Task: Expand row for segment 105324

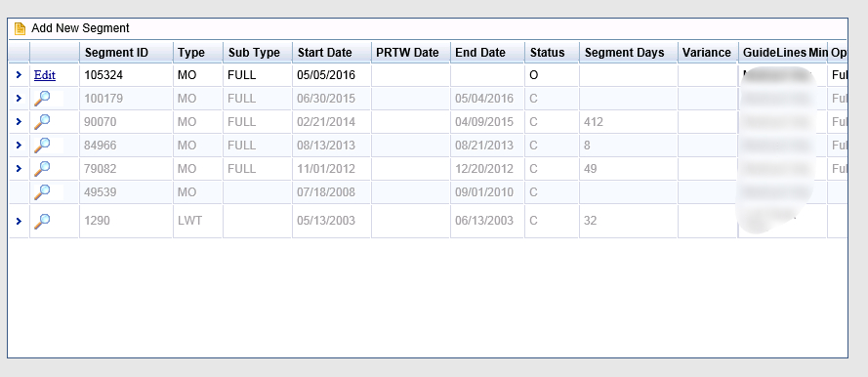Action: coord(19,75)
